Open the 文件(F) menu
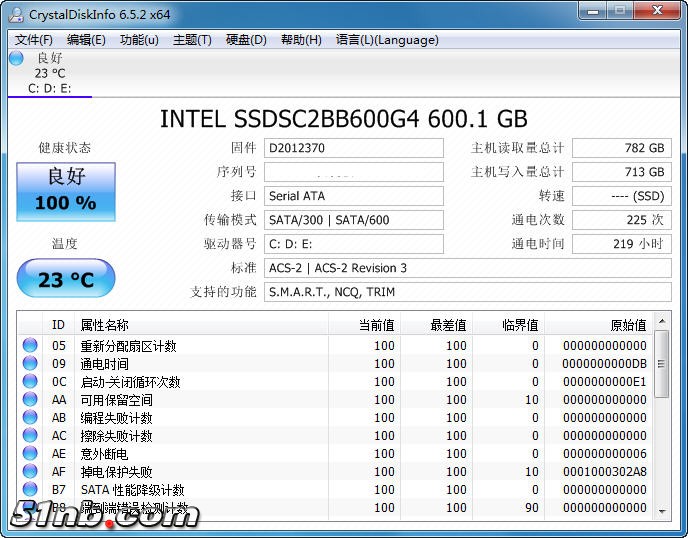Viewport: 688px width, 538px height. coord(34,40)
